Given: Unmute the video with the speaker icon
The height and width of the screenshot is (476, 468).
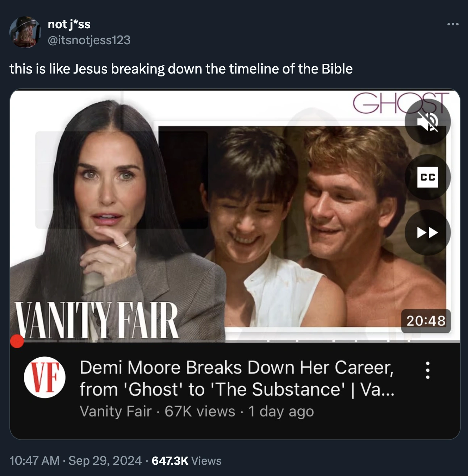Looking at the screenshot, I should pos(427,121).
